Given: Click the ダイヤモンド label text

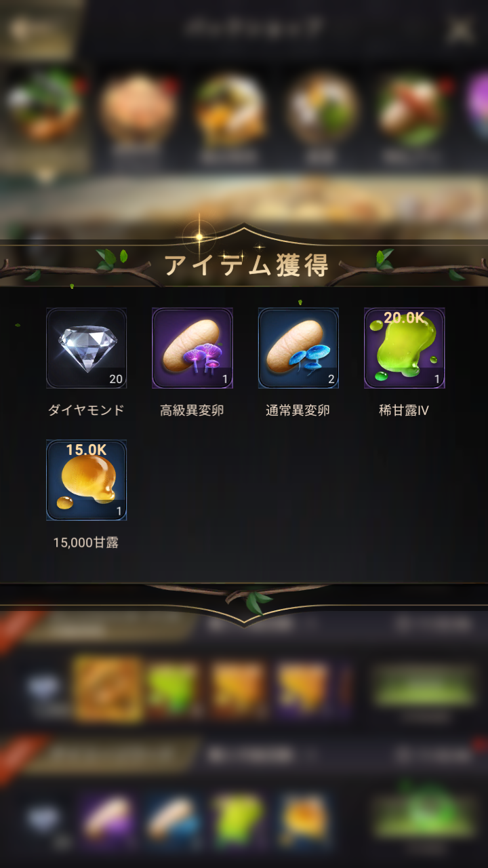Looking at the screenshot, I should click(x=86, y=410).
